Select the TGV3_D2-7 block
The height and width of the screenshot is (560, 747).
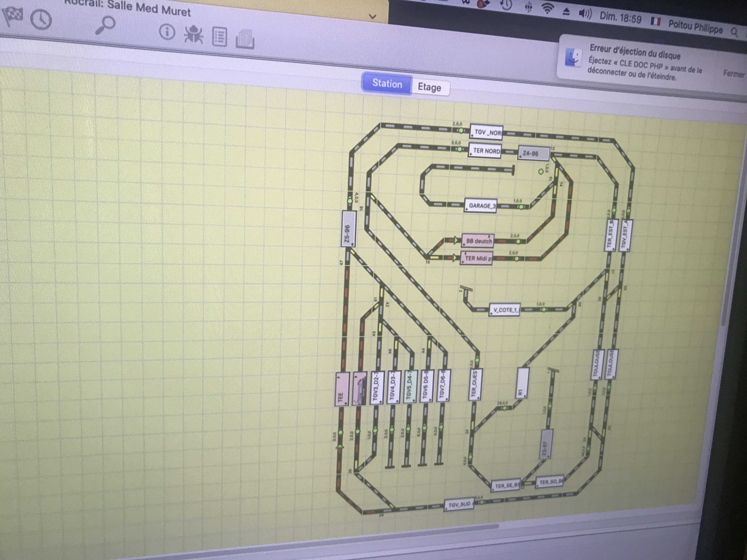[x=376, y=388]
